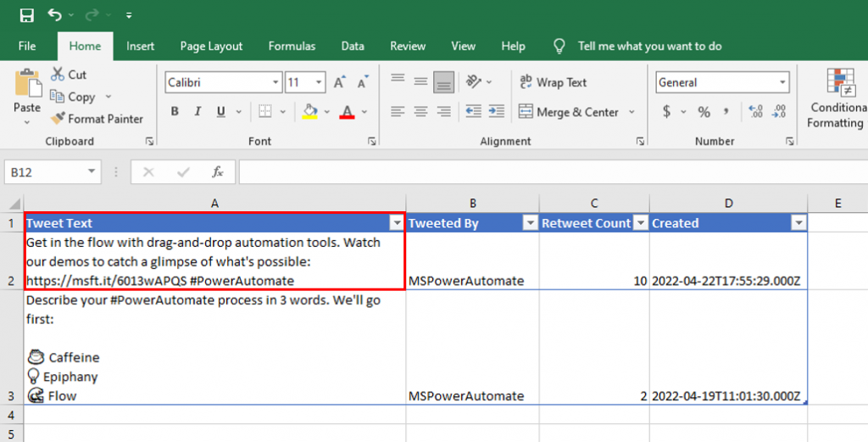Select Align Right icon
Screen dimensions: 868x442
point(444,112)
